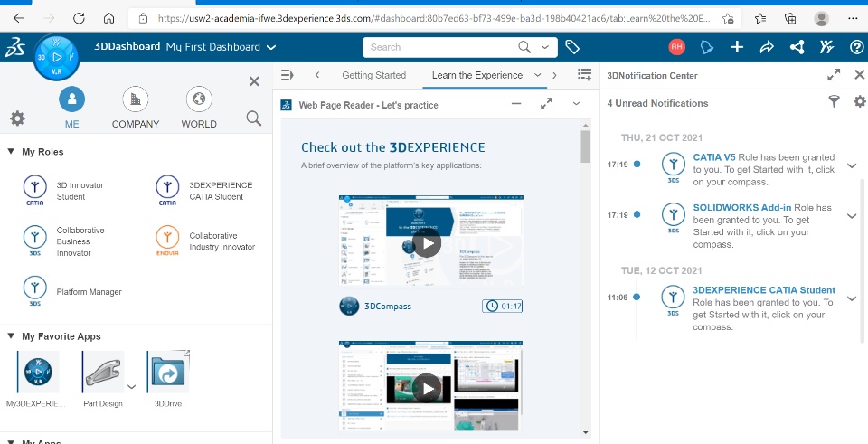The image size is (868, 444).
Task: Open notifications bell icon
Action: [706, 47]
